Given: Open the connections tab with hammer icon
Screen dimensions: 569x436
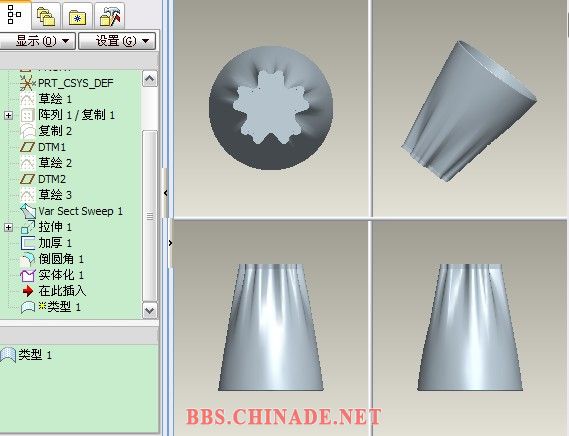Looking at the screenshot, I should (x=110, y=17).
